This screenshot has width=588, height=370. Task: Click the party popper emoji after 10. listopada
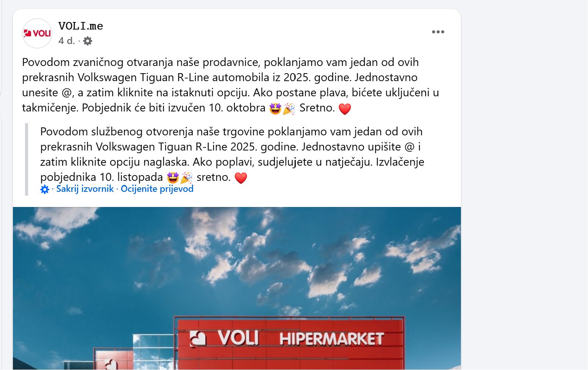(x=186, y=177)
